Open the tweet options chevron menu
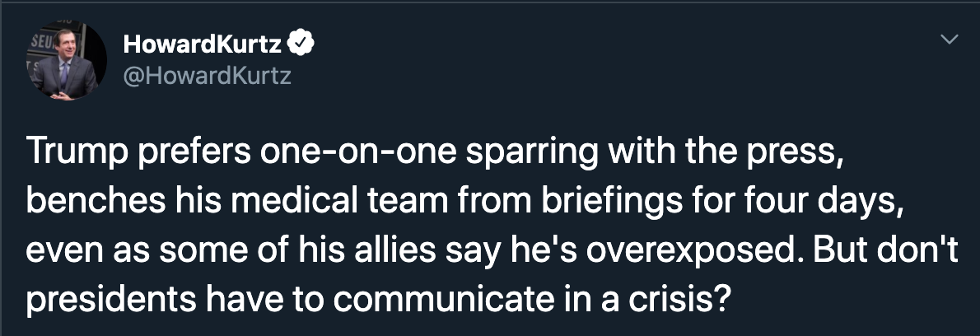The height and width of the screenshot is (336, 980). 950,40
